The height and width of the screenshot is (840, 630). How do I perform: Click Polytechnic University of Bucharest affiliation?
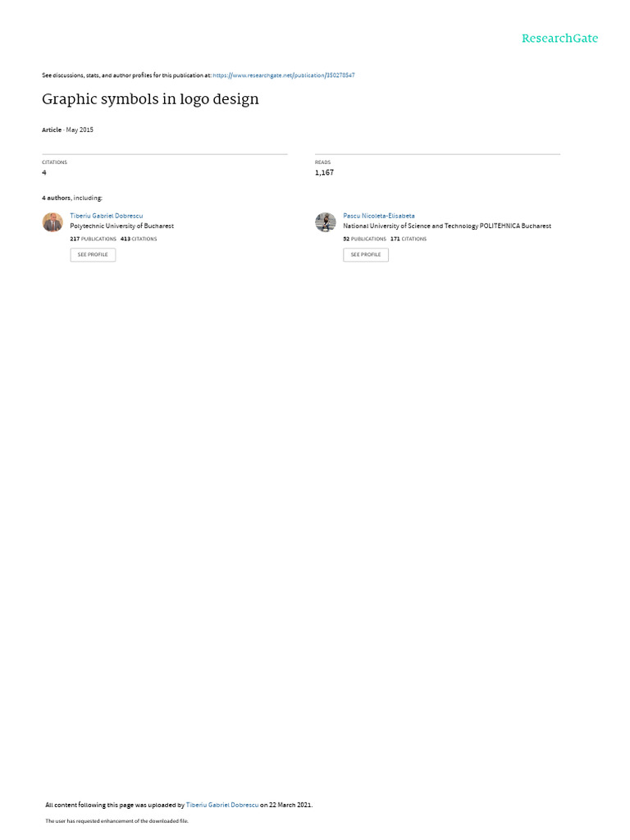(x=122, y=226)
